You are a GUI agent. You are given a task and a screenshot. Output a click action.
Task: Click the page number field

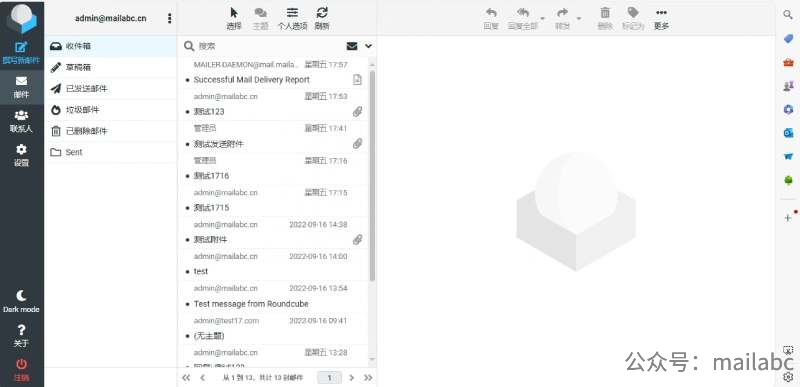(x=330, y=378)
